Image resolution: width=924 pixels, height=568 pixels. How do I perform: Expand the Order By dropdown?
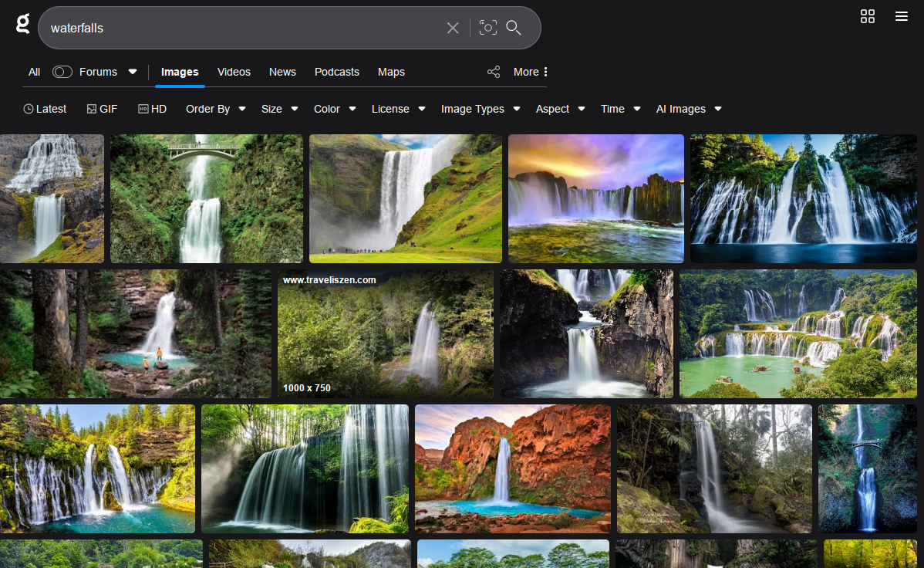[215, 109]
